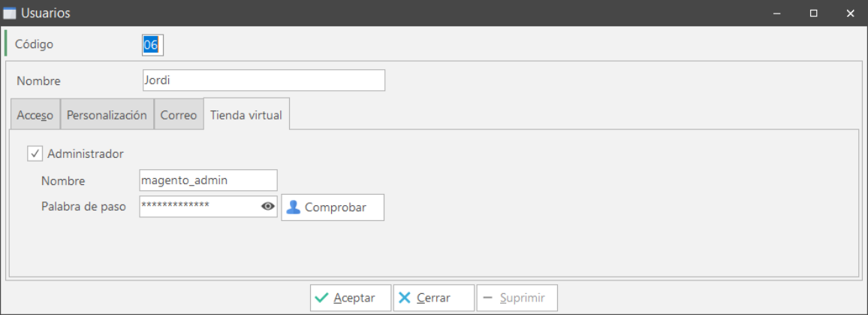Maximize the Usuarios window
Screen dimensions: 868x315
[814, 14]
